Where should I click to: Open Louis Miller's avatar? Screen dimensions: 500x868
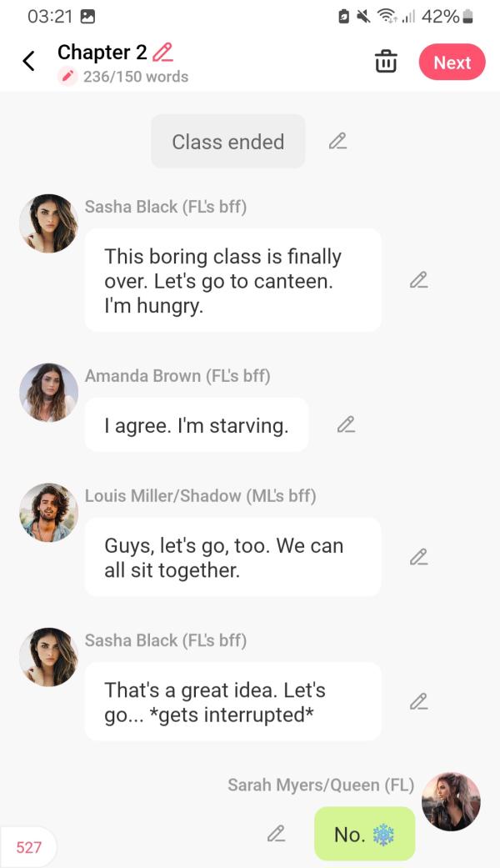click(x=48, y=512)
